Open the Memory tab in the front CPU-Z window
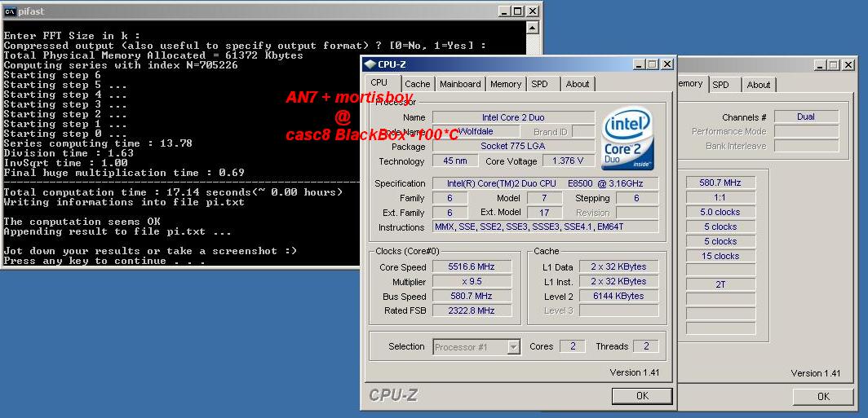The height and width of the screenshot is (418, 868). coord(506,84)
